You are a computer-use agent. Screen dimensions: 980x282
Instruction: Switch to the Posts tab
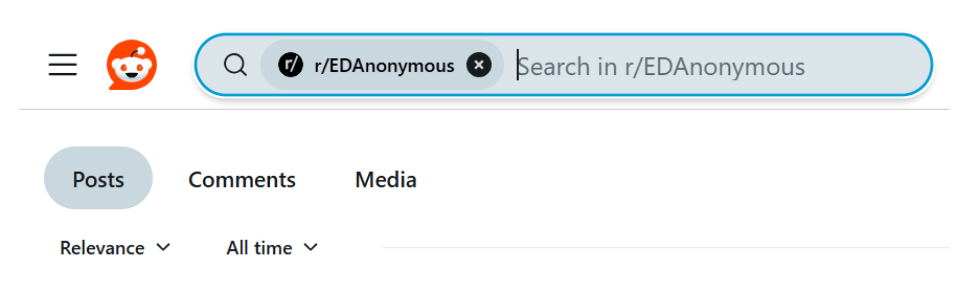[98, 178]
